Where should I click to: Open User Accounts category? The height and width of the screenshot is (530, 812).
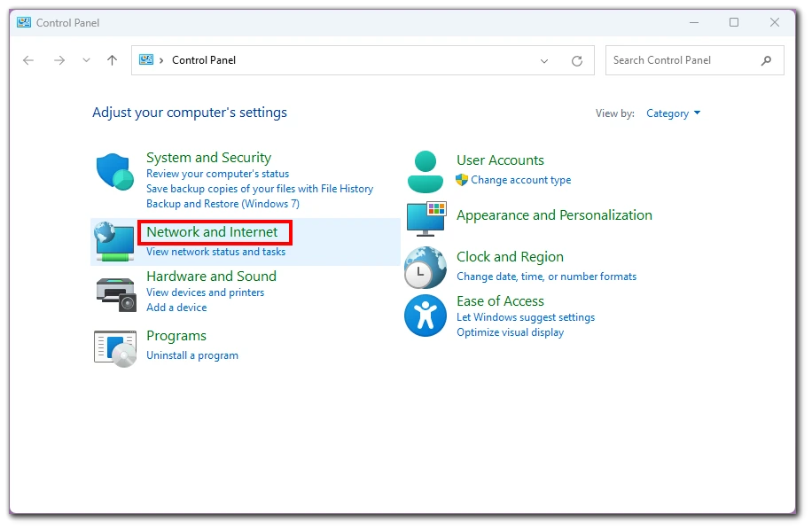click(500, 160)
